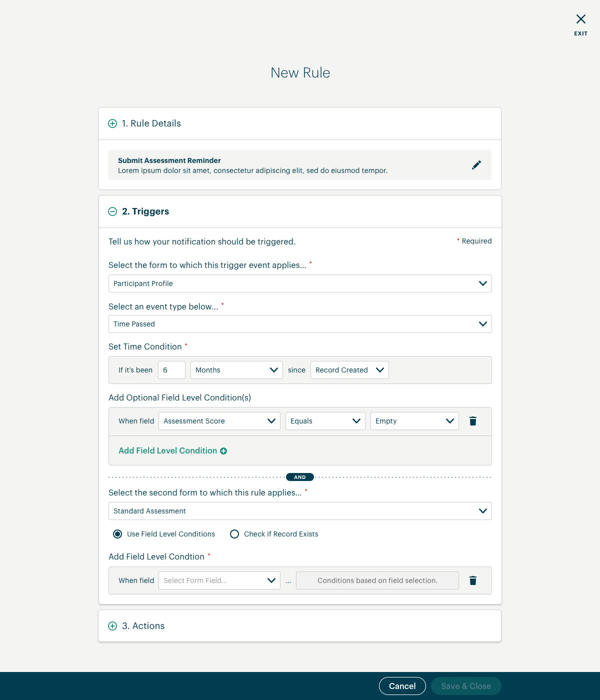Image resolution: width=600 pixels, height=700 pixels.
Task: Collapse Triggers section using minus circle icon
Action: [x=112, y=211]
